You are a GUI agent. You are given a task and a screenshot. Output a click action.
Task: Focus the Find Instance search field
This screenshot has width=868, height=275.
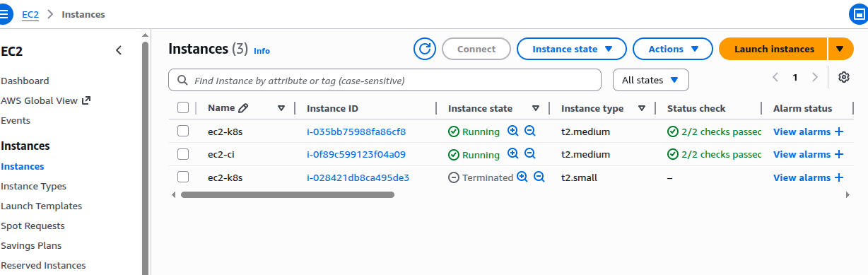(x=385, y=81)
